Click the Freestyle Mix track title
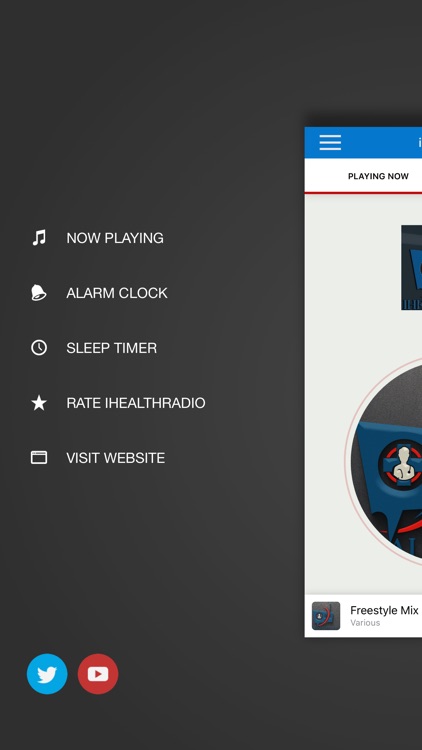The height and width of the screenshot is (750, 422). click(x=384, y=610)
